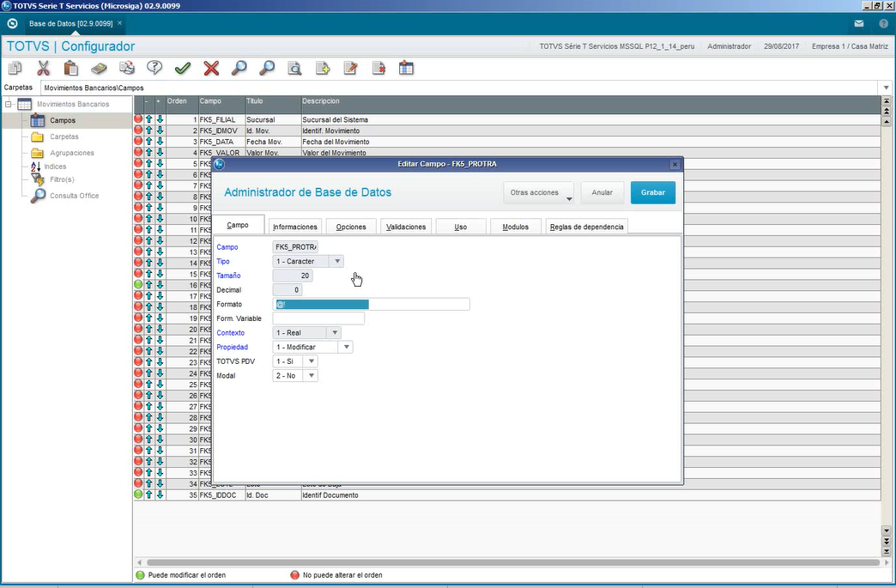
Task: Click the second magnifier search icon
Action: pyautogui.click(x=267, y=69)
